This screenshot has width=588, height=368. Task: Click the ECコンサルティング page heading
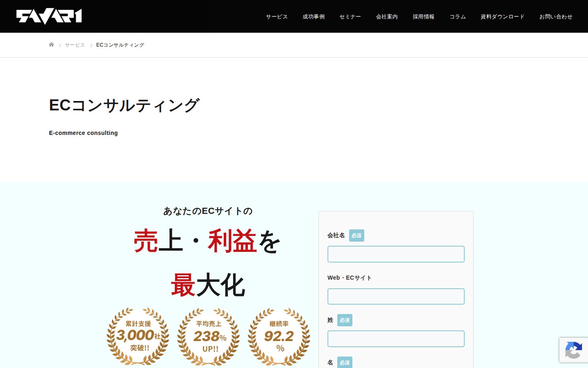click(124, 105)
